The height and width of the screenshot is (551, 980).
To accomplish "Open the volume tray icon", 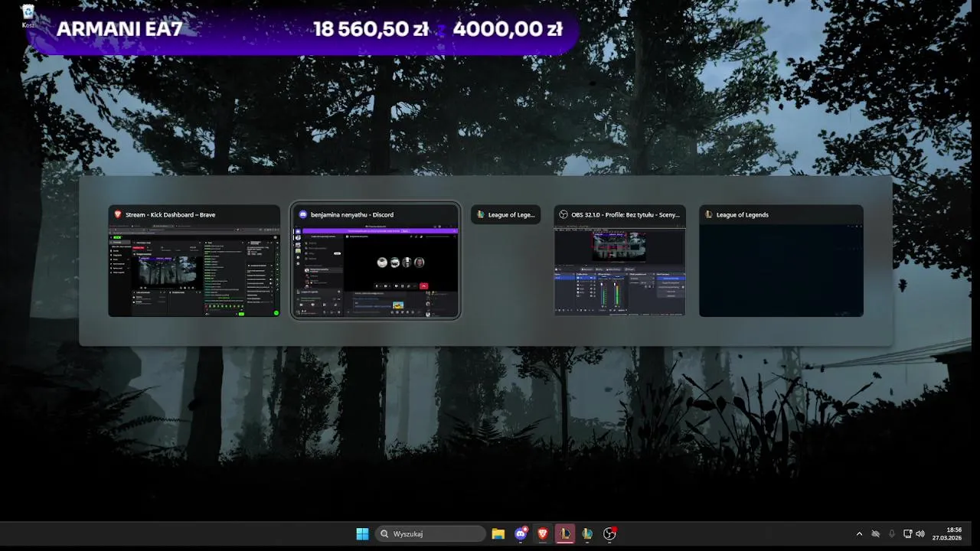I will 920,534.
